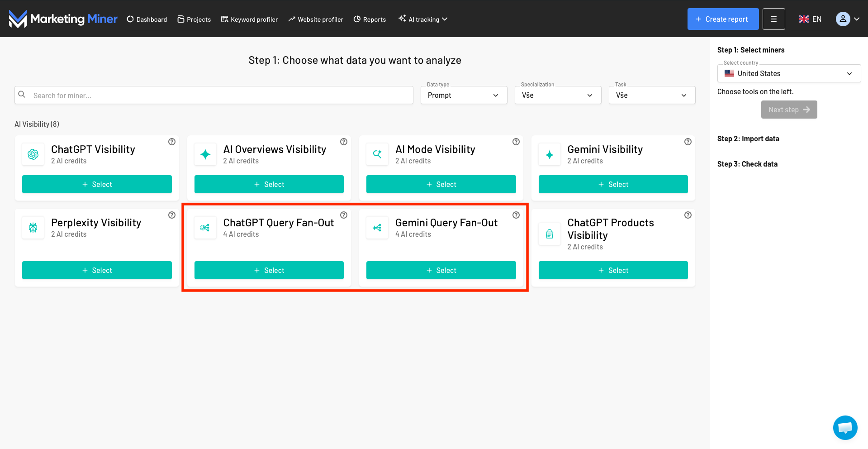Navigate to the Reports page
Screen dimensions: 868x449
tap(370, 19)
